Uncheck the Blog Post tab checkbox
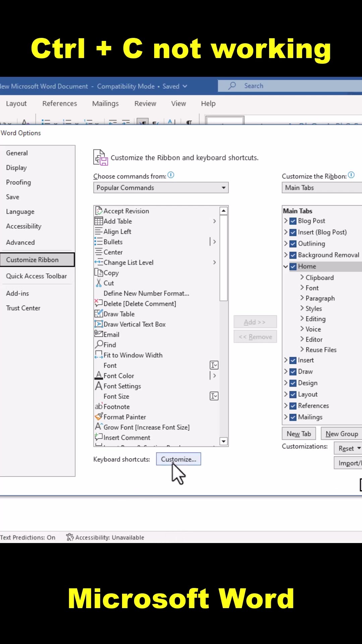The image size is (362, 644). click(293, 221)
